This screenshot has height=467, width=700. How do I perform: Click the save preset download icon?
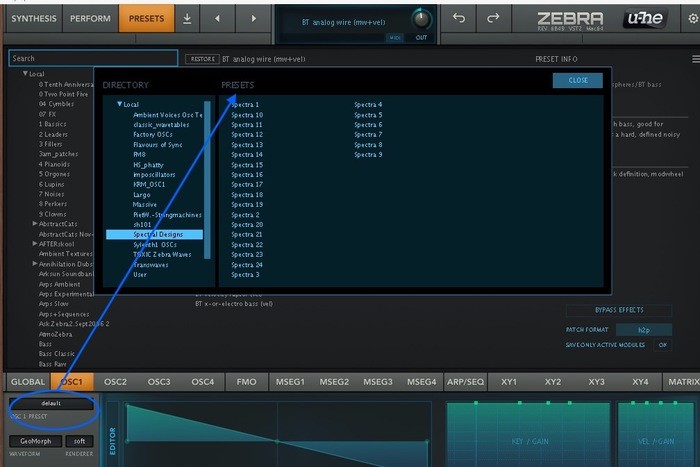(187, 19)
